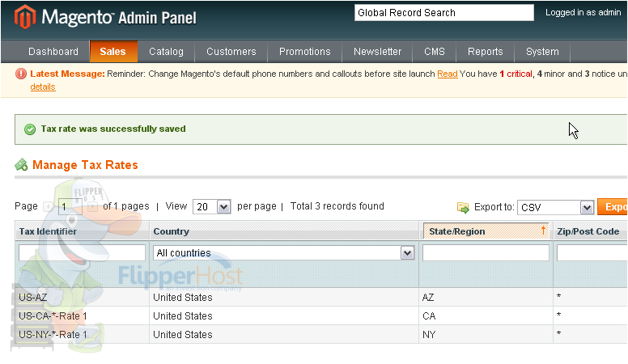This screenshot has height=364, width=628.
Task: Click the orange Export button
Action: point(613,206)
